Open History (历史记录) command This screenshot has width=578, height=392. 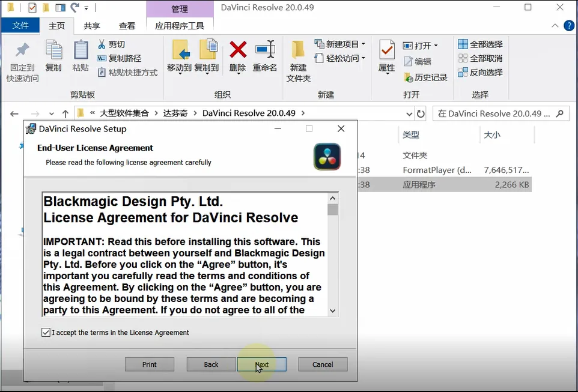[x=425, y=77]
